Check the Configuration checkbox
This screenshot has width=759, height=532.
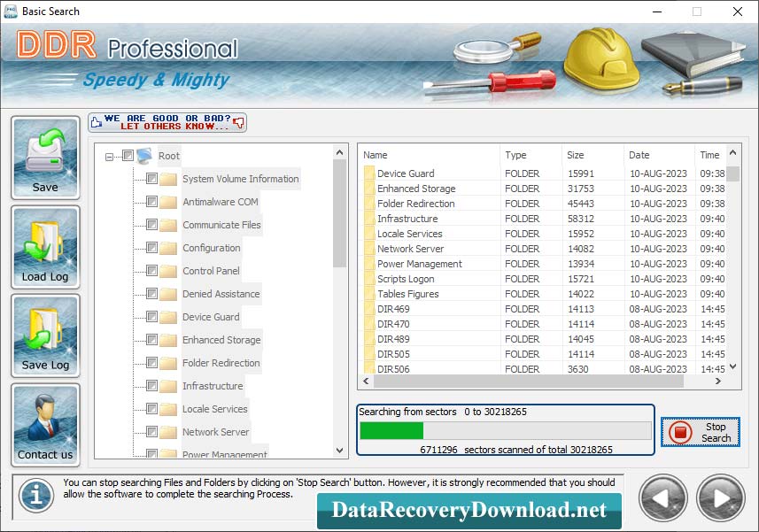[x=151, y=248]
